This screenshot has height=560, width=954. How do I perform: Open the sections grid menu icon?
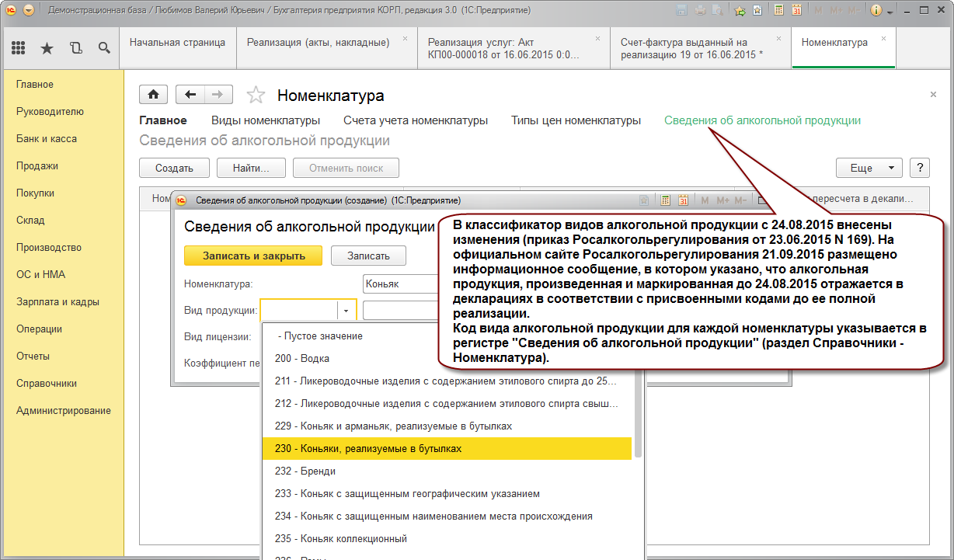[19, 48]
